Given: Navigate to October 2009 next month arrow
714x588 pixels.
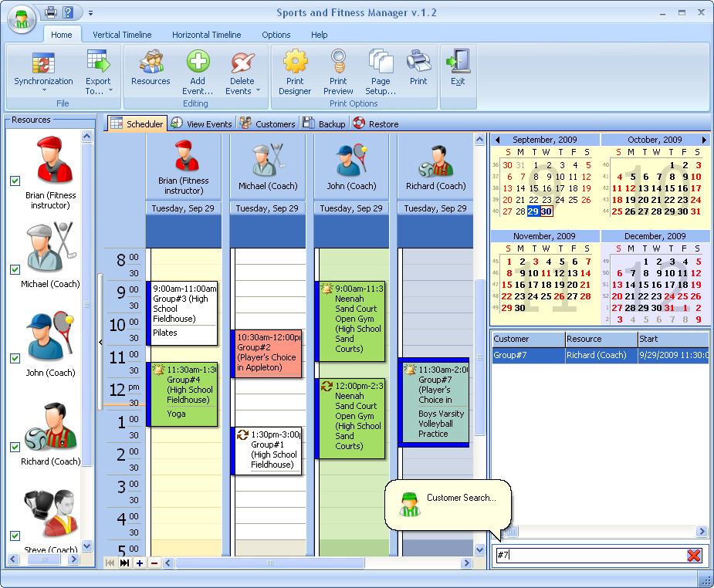Looking at the screenshot, I should coord(706,140).
